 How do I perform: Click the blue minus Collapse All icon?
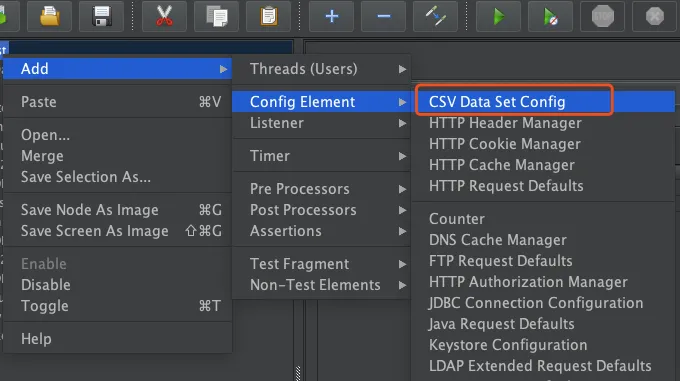[383, 16]
